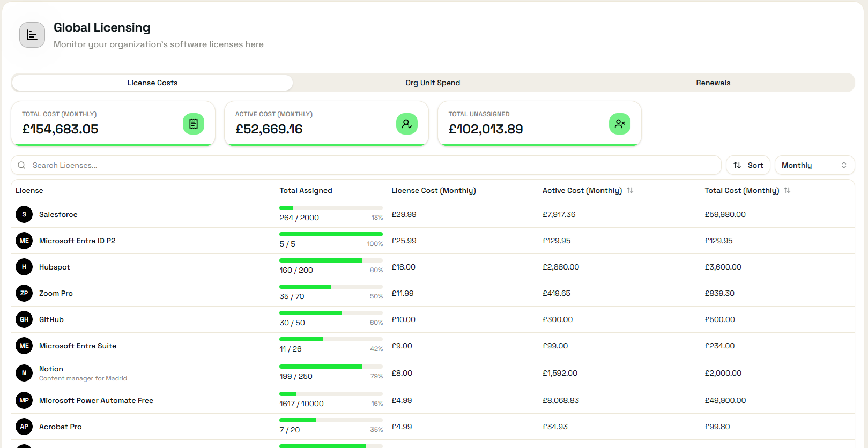Click the Acrobat Pro license name
Viewport: 868px width, 448px height.
coord(61,427)
